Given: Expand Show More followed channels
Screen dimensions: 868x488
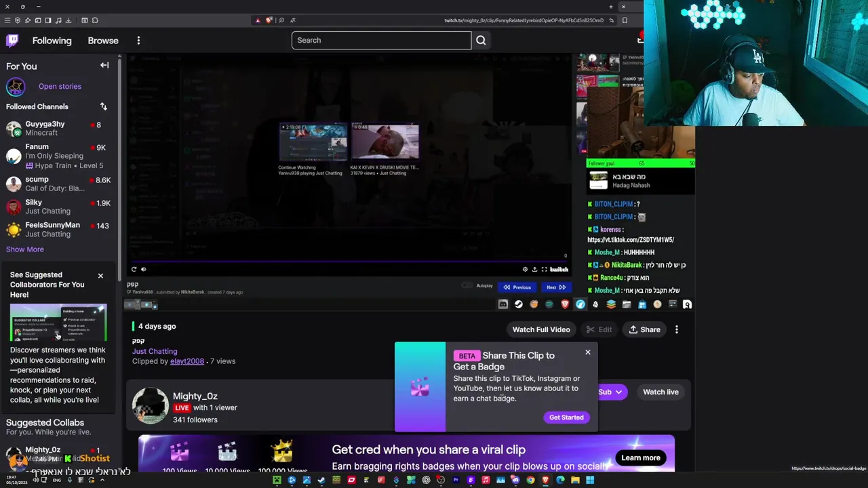Looking at the screenshot, I should [25, 249].
